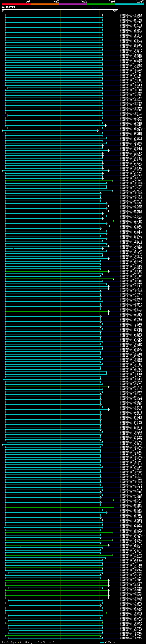Screen dimensions: 146x644
Task: Open hit UniRef100_Q93W22
Action: 131,17
